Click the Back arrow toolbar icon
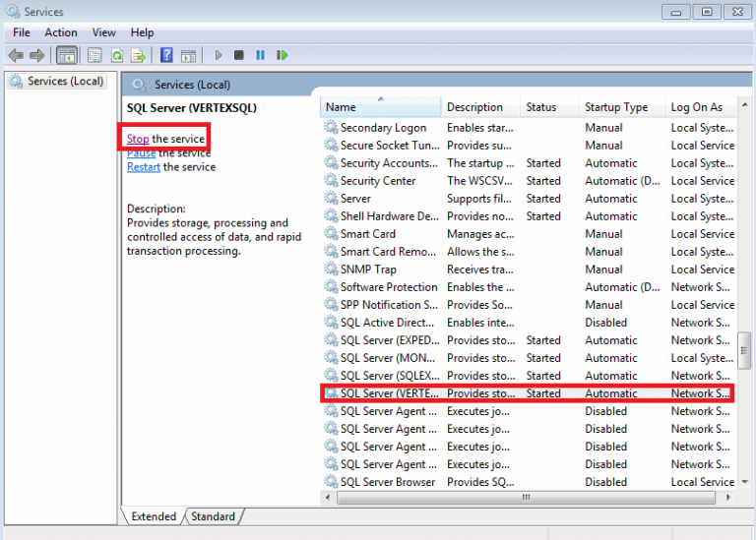Viewport: 756px width, 540px height. point(16,55)
